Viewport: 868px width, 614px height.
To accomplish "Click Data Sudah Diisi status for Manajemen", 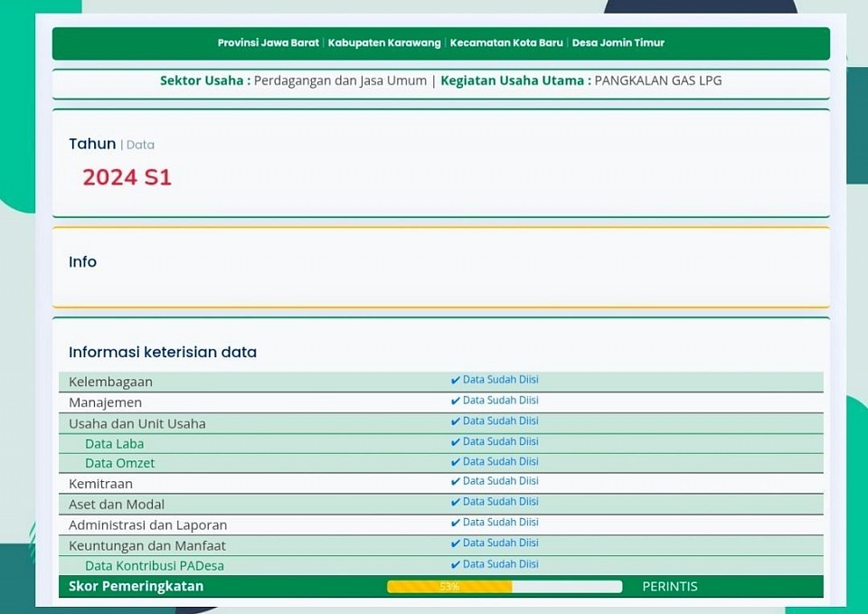I will pyautogui.click(x=500, y=401).
